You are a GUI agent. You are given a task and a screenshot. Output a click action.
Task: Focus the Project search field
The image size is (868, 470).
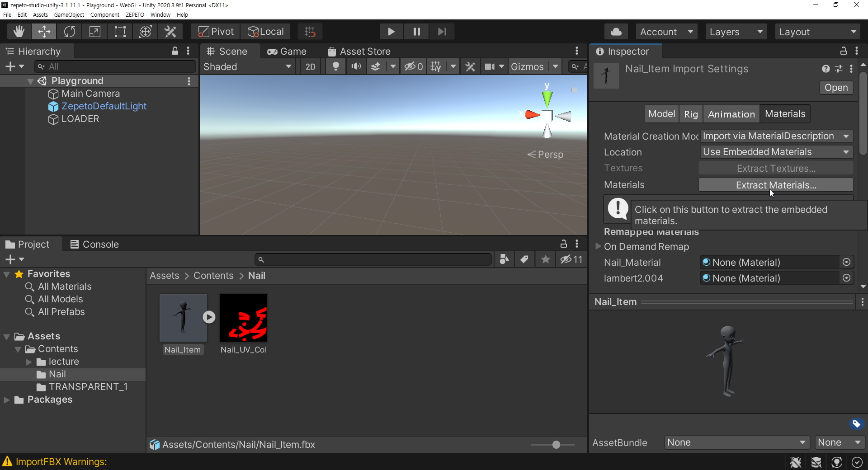373,259
